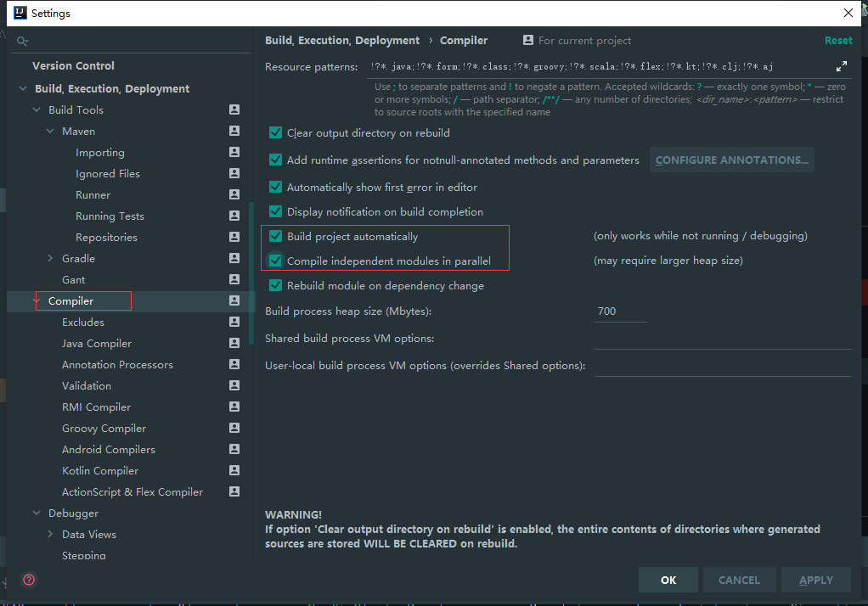Toggle Add runtime assertions for notnull-annotated methods

275,160
